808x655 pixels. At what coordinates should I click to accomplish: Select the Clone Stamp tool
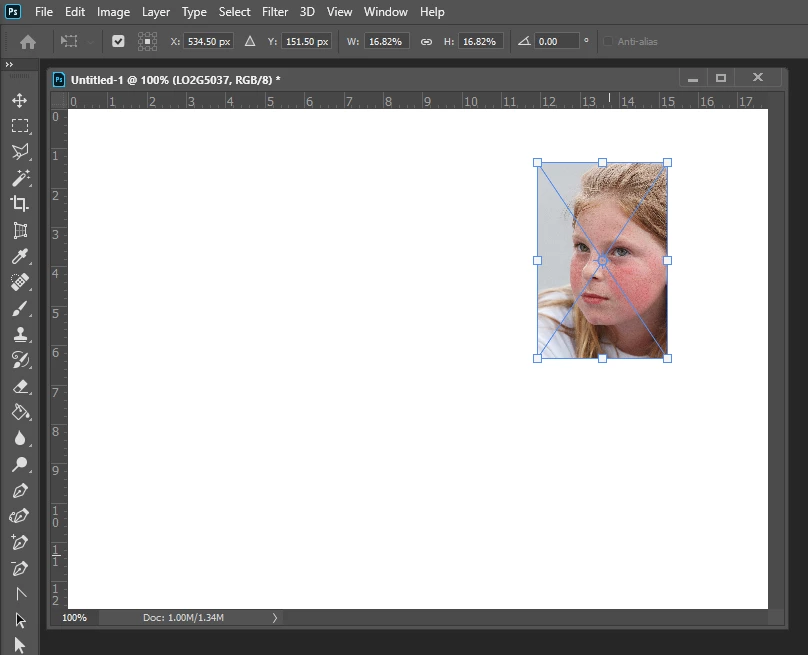pos(20,334)
